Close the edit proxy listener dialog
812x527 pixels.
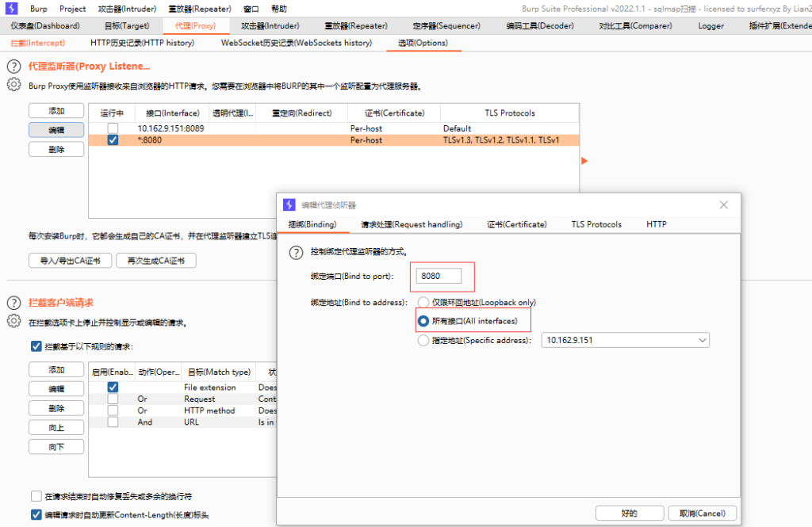tap(723, 205)
